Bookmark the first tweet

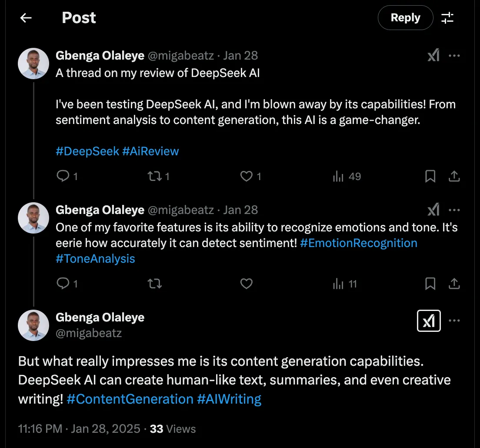click(x=430, y=176)
